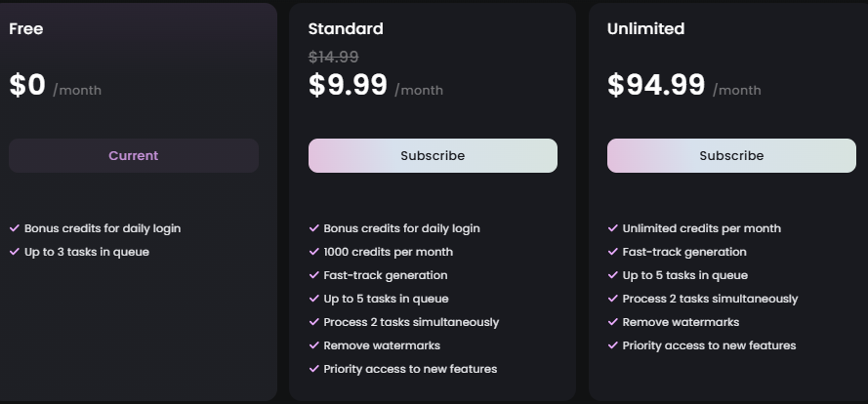
Task: Click the $9.99 Standard price
Action: tap(348, 85)
